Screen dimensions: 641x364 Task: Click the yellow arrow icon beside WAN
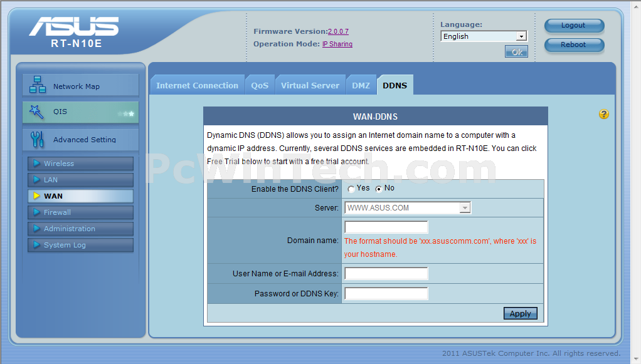pos(36,195)
